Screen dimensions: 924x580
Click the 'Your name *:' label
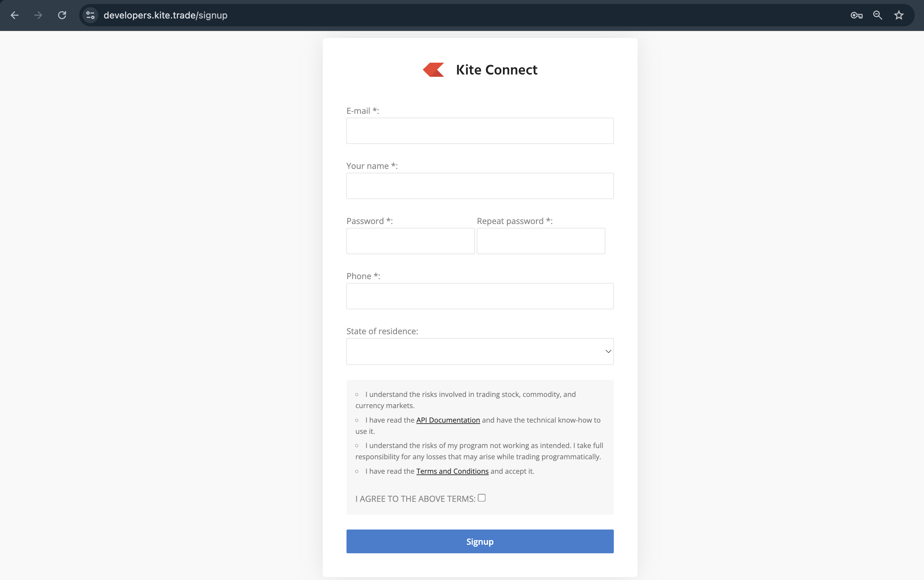click(372, 166)
